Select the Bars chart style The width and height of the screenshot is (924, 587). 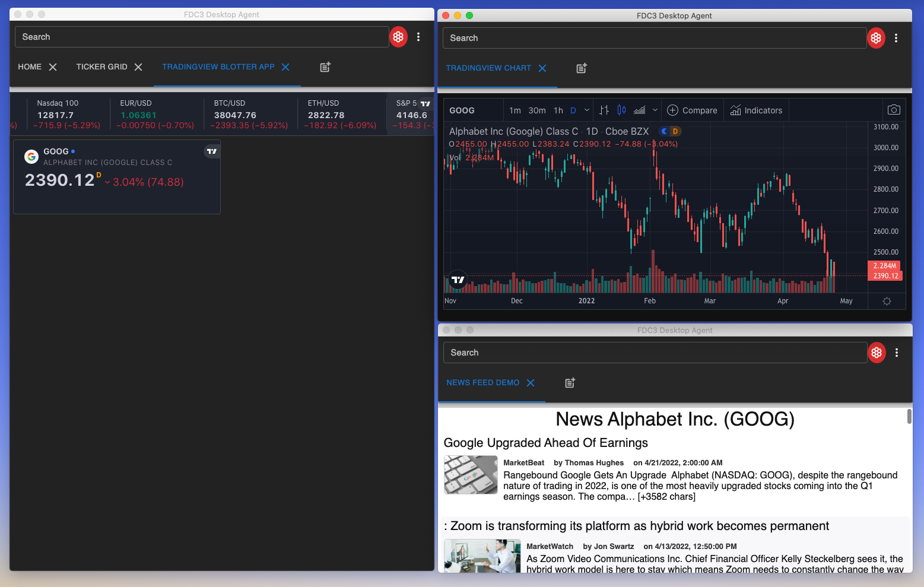coord(604,110)
